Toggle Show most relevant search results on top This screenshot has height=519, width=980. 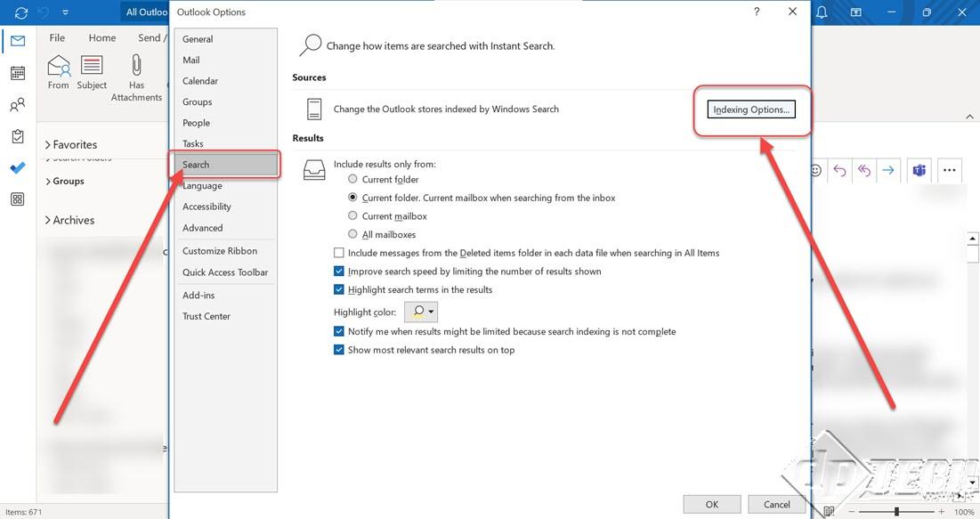tap(339, 350)
